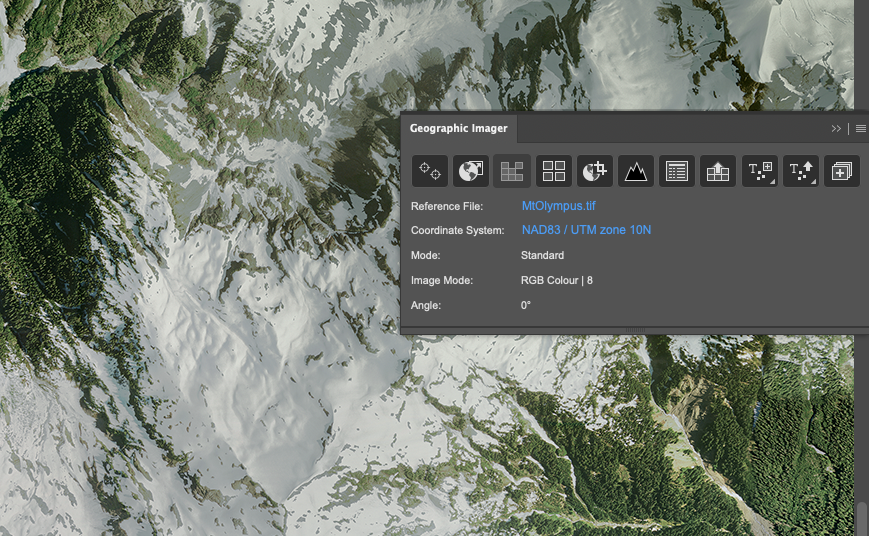
Task: Open the text import icon with plus
Action: pos(760,171)
